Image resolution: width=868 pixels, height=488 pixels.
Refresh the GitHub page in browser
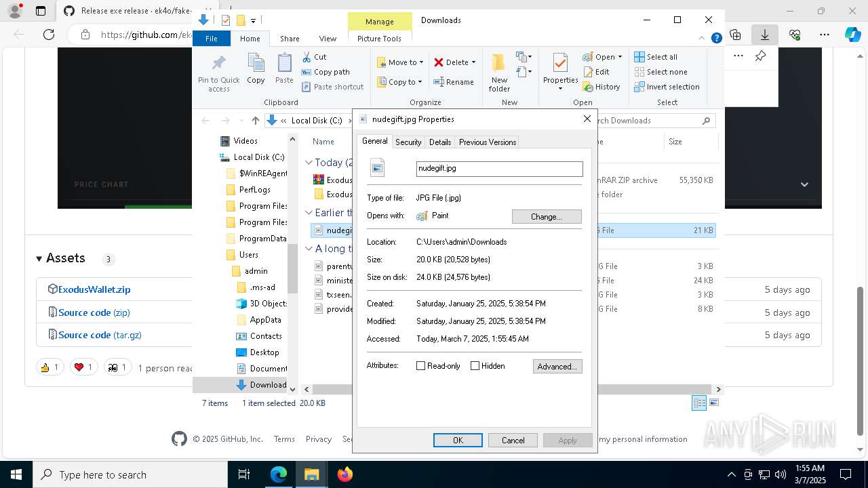pos(49,35)
